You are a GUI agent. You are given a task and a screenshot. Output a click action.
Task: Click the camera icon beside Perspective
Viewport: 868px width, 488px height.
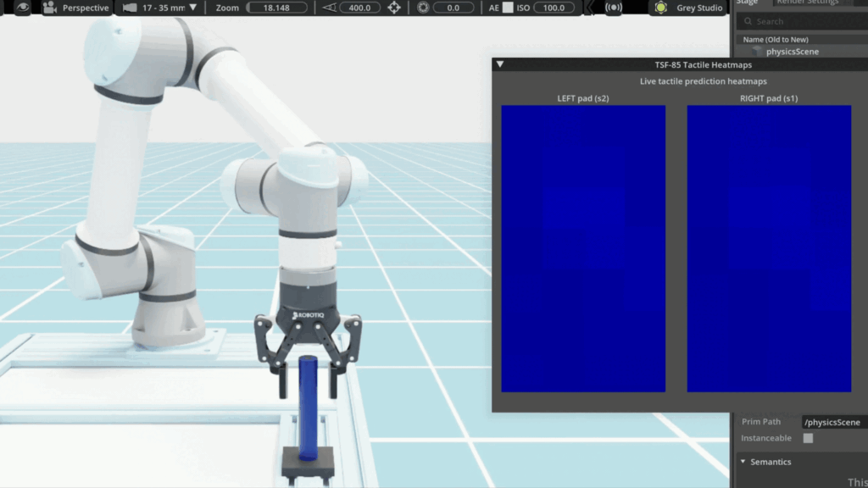pyautogui.click(x=50, y=8)
